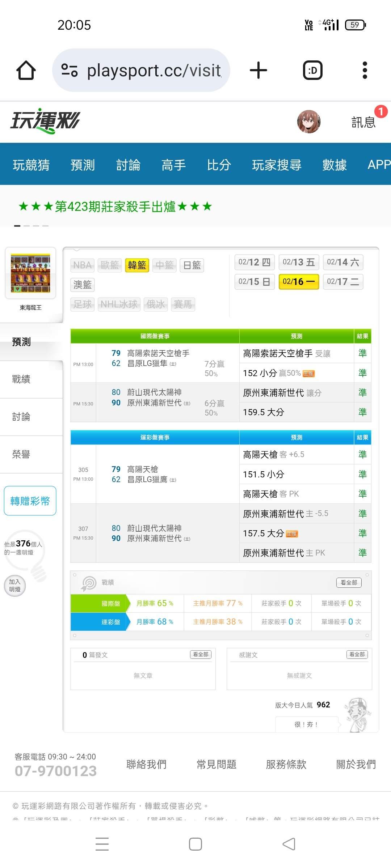
Task: Open the 預測 sidebar tab
Action: (31, 342)
